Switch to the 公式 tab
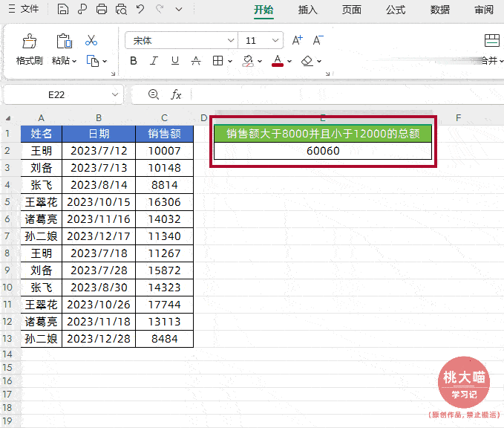The width and height of the screenshot is (504, 428). click(396, 10)
